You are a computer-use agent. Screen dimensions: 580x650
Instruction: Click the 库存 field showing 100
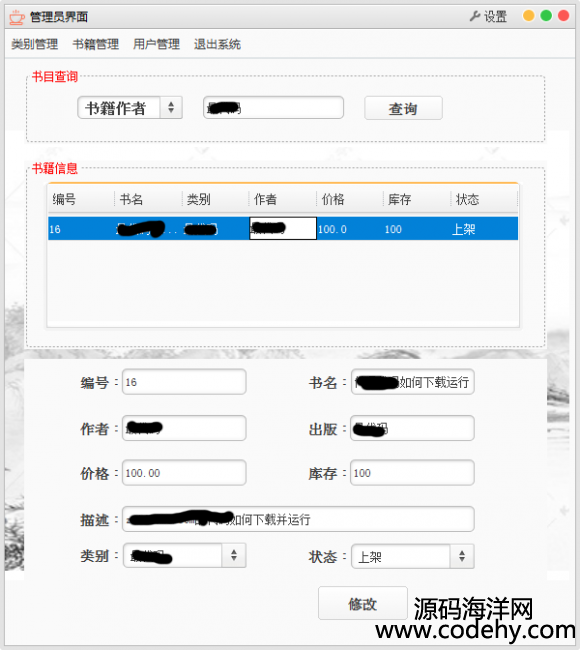[x=412, y=473]
